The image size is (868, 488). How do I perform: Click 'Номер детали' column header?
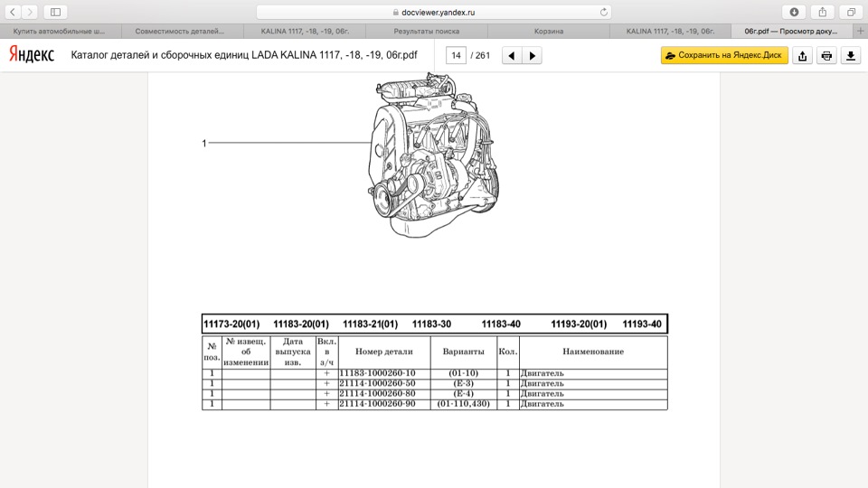click(383, 352)
